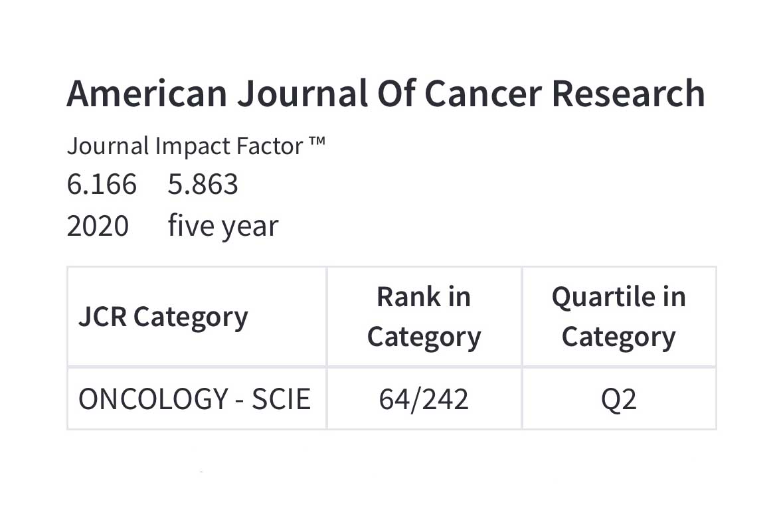
Task: Click the Journal Impact Factor label
Action: point(186,146)
